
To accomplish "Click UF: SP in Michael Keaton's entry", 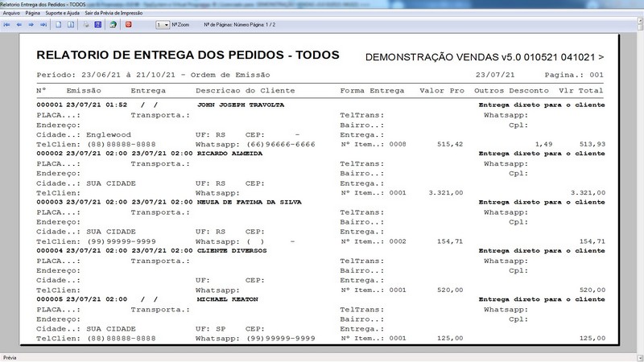I will [x=210, y=329].
